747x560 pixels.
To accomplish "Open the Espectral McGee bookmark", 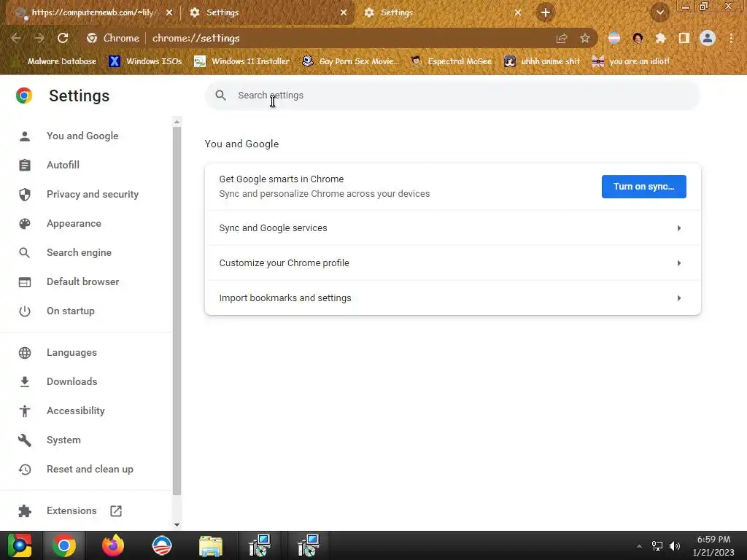I will (x=452, y=61).
